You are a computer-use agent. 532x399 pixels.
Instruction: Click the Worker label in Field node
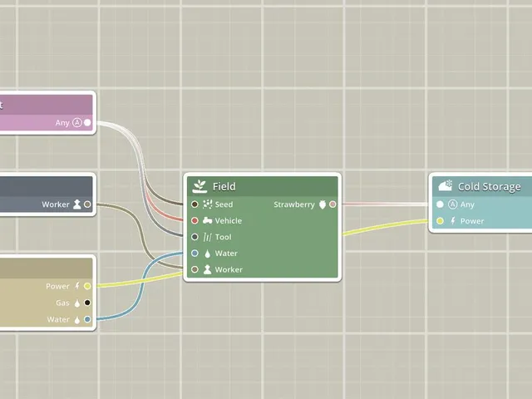(x=229, y=269)
